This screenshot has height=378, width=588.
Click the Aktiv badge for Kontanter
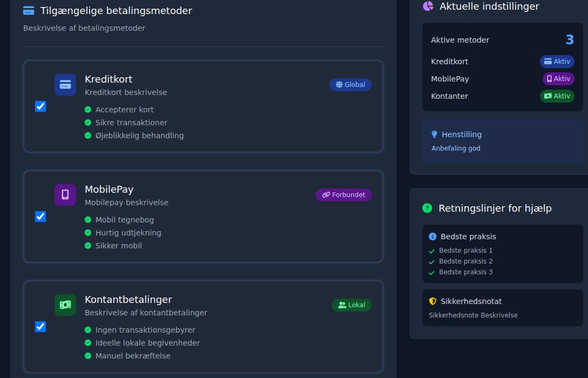click(x=557, y=96)
